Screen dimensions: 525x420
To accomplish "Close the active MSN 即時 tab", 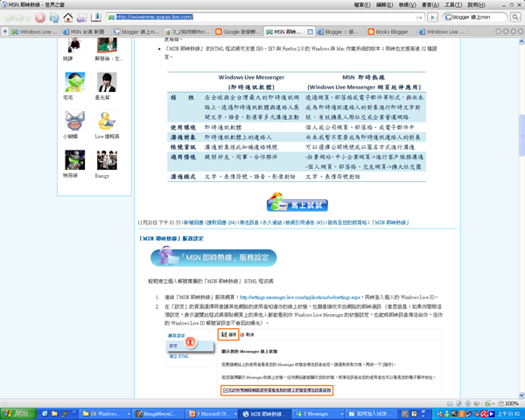I will pyautogui.click(x=310, y=31).
